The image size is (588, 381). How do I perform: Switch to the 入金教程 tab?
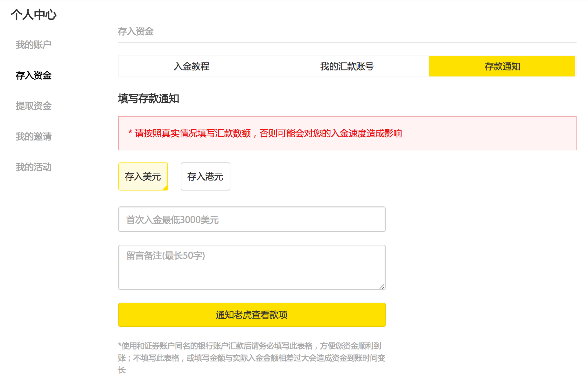point(192,67)
